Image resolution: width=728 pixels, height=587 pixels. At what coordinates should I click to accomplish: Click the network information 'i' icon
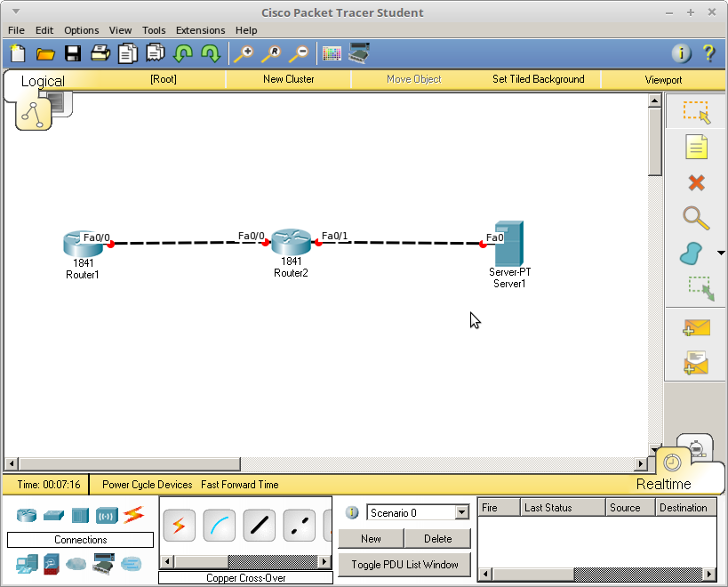pos(681,53)
